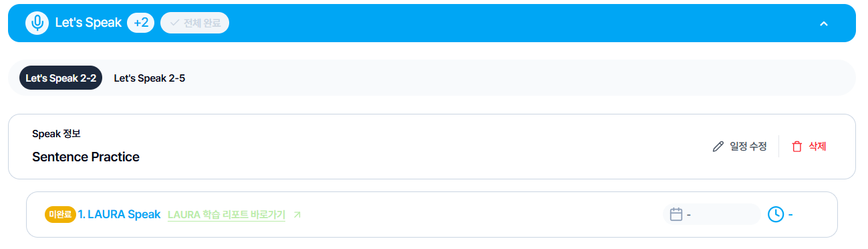Collapse the Let's Speak section chevron
The image size is (868, 249).
tap(824, 23)
